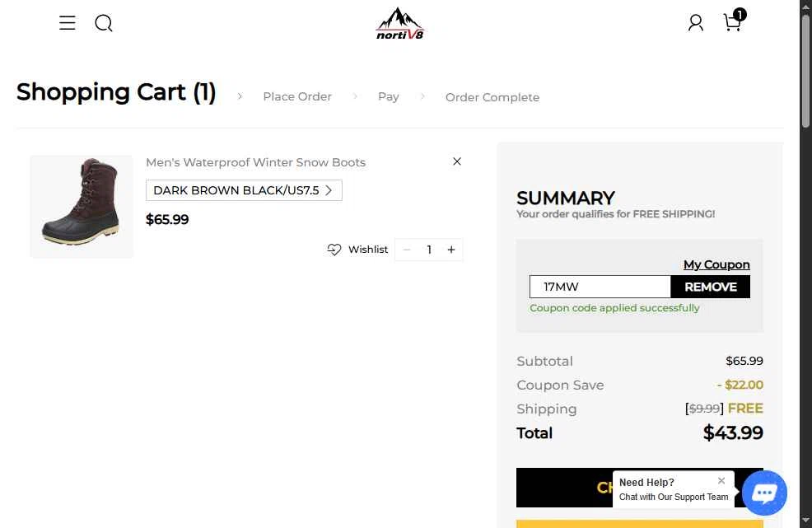The image size is (812, 528).
Task: Open the support chat bubble icon
Action: point(764,493)
